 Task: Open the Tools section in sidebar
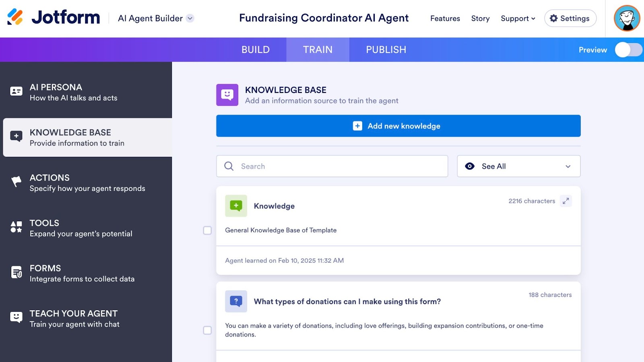click(86, 228)
